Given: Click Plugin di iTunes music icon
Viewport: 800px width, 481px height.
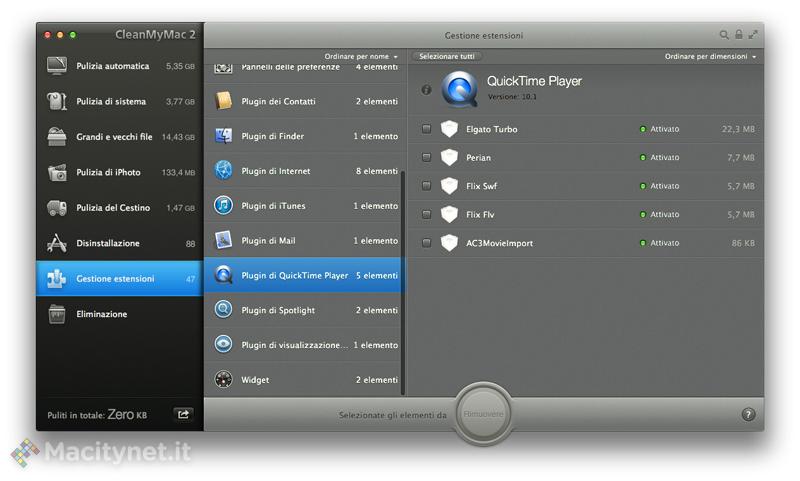Looking at the screenshot, I should pyautogui.click(x=223, y=206).
